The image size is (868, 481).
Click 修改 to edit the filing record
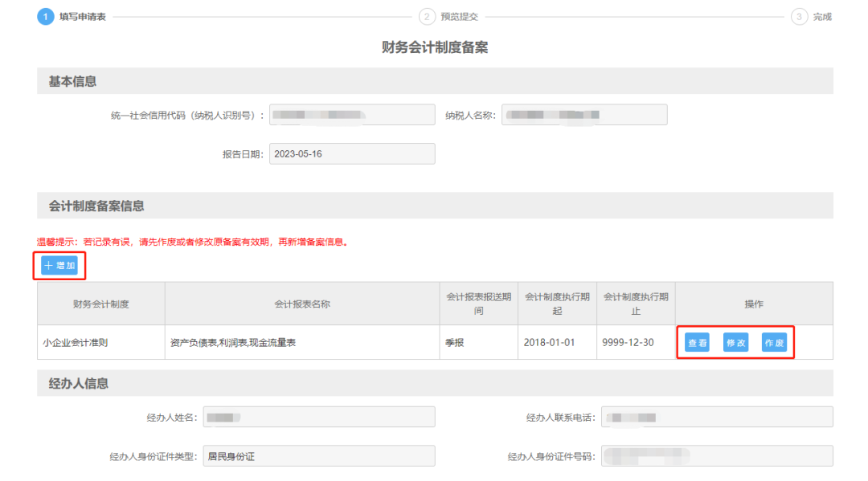point(735,343)
